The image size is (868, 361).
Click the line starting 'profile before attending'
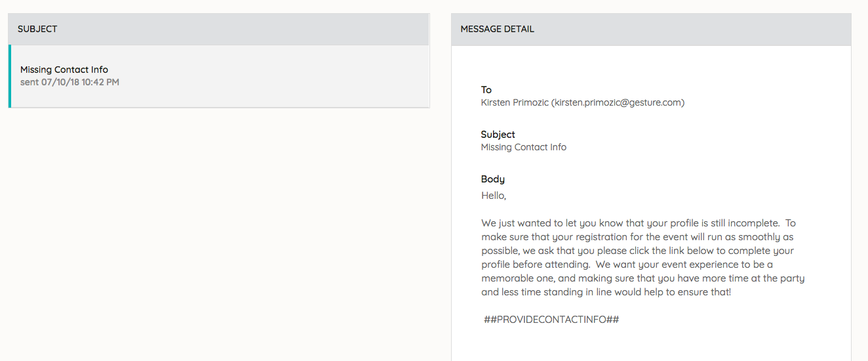point(627,265)
